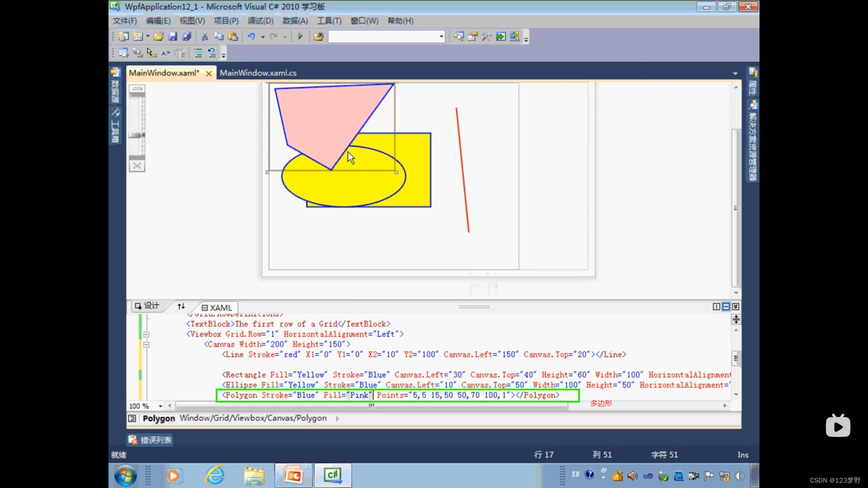Open the Undo history dropdown arrow

pyautogui.click(x=263, y=37)
